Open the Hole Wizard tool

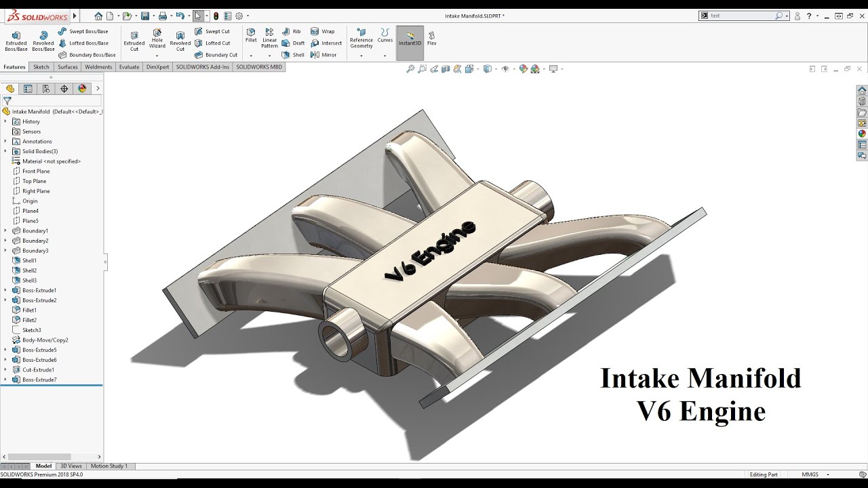(x=157, y=38)
